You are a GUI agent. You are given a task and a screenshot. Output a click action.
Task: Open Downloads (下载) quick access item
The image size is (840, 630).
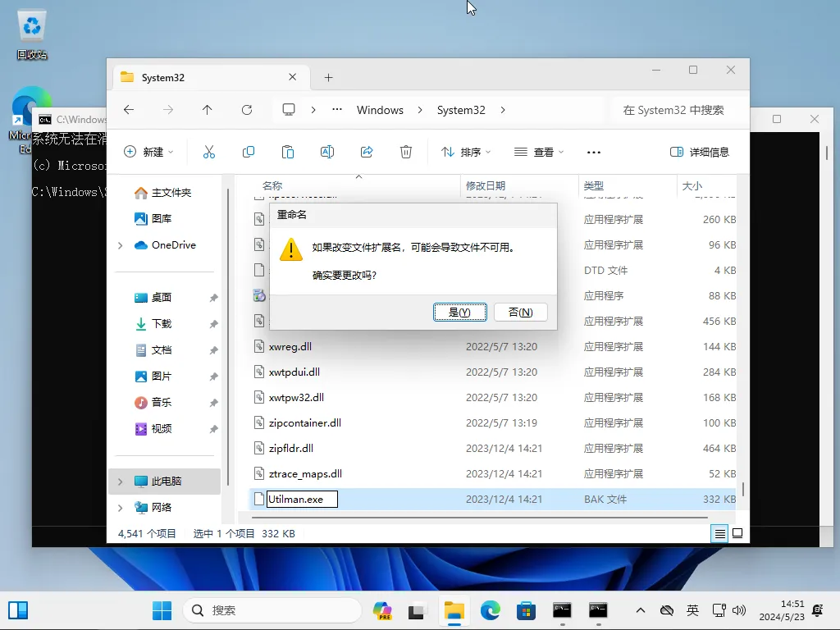click(x=153, y=323)
